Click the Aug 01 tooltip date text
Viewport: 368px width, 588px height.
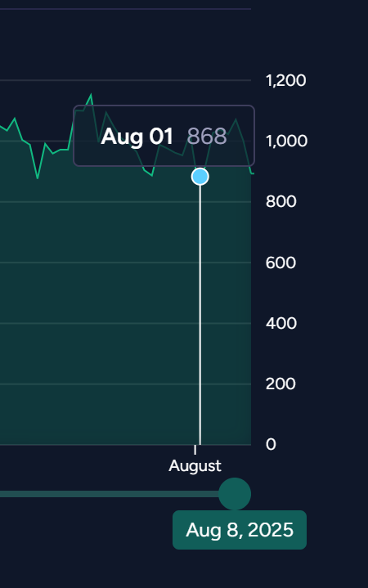click(x=137, y=136)
